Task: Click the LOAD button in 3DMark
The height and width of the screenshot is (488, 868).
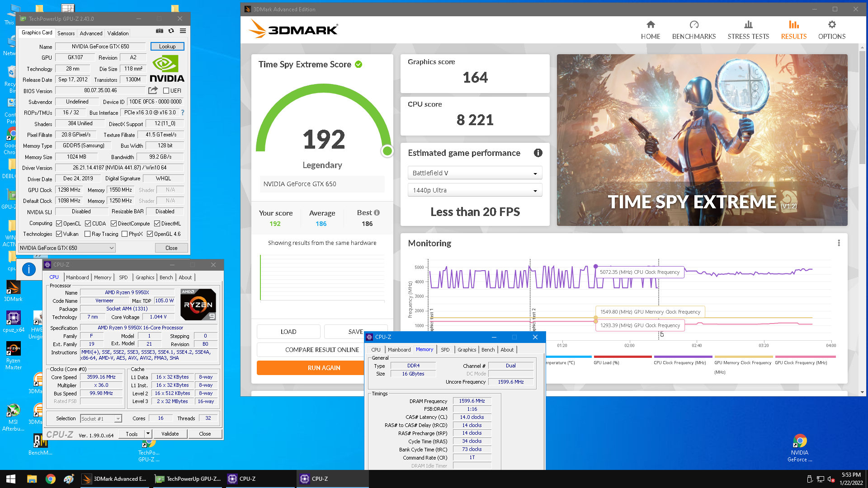Action: [288, 332]
